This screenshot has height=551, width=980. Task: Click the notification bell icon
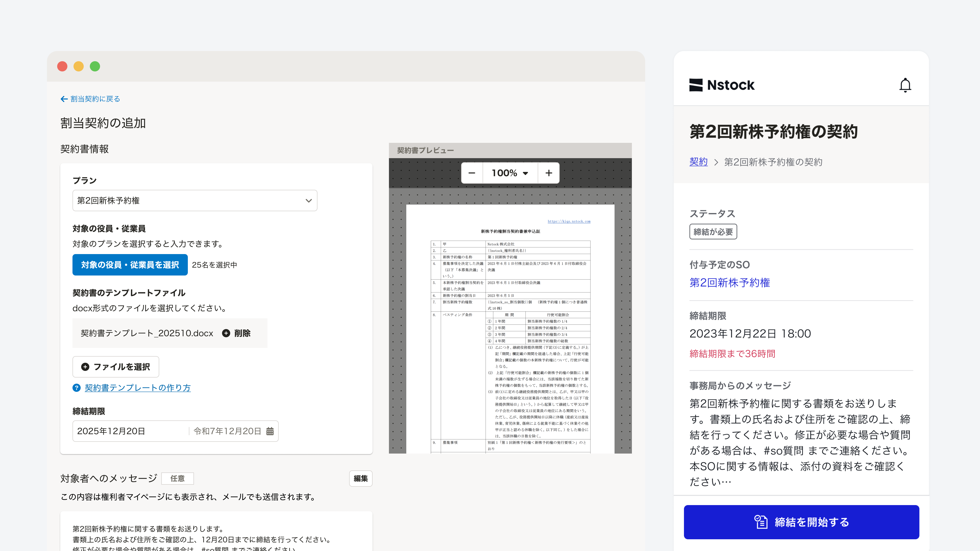(x=905, y=85)
